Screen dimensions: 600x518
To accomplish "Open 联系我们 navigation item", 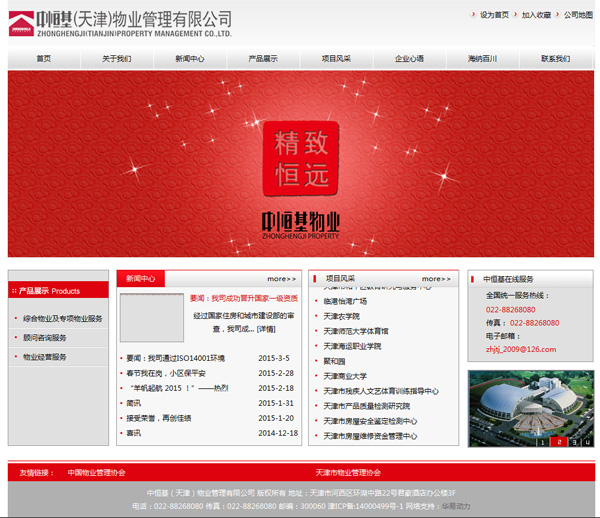I will [x=555, y=59].
